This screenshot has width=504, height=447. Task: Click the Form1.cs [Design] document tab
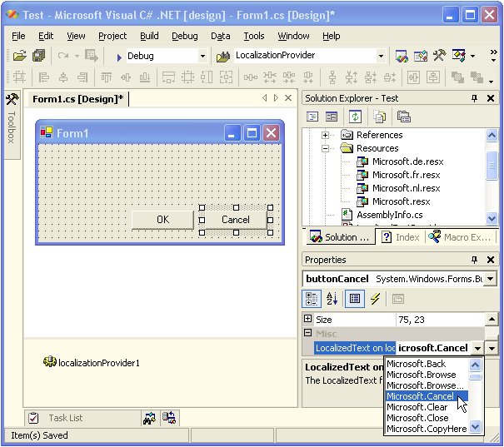pos(77,99)
